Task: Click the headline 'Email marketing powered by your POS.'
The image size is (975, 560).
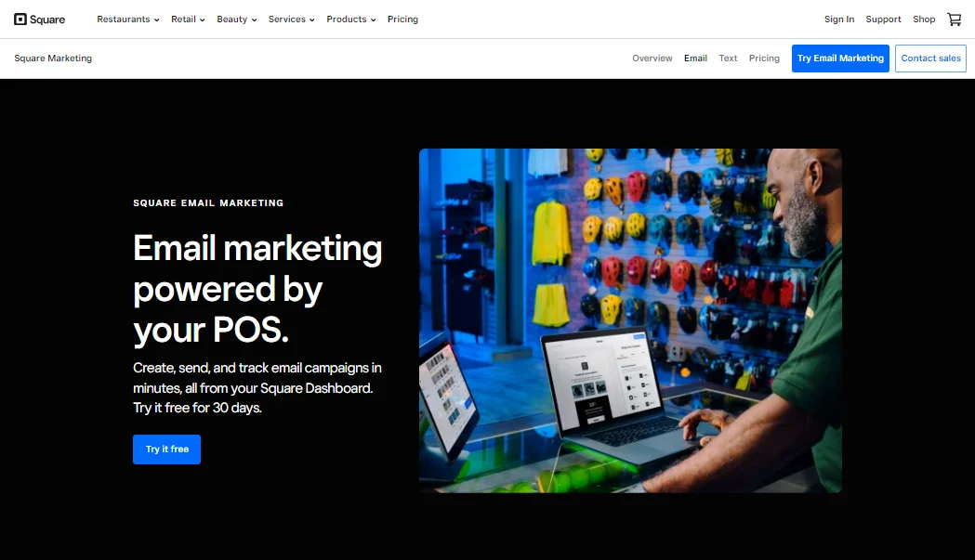Action: pos(257,289)
